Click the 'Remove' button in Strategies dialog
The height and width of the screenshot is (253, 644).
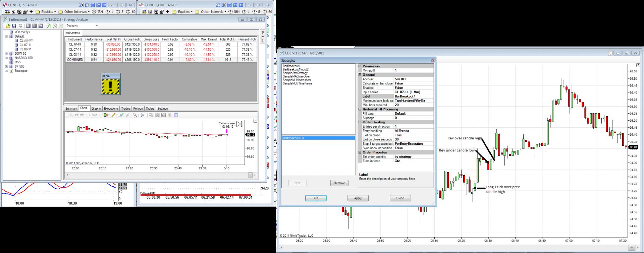pos(339,183)
